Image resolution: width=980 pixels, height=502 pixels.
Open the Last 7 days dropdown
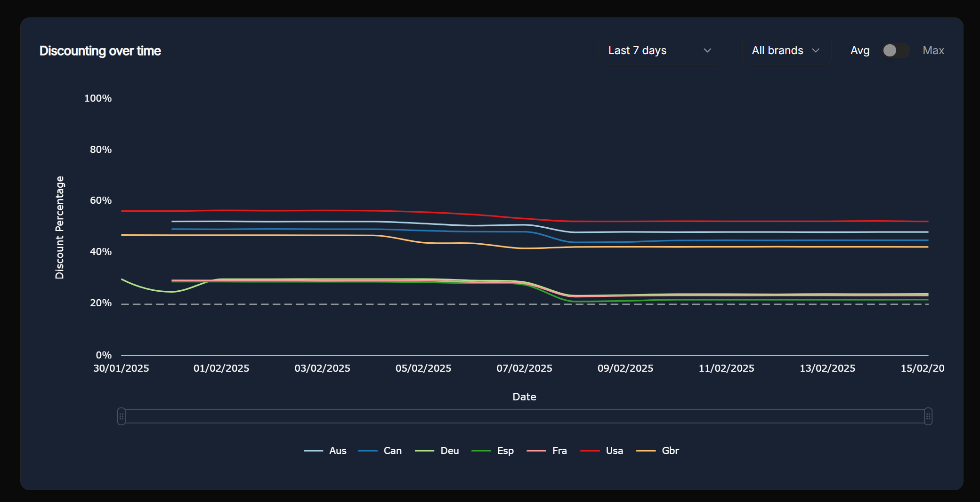pyautogui.click(x=660, y=50)
